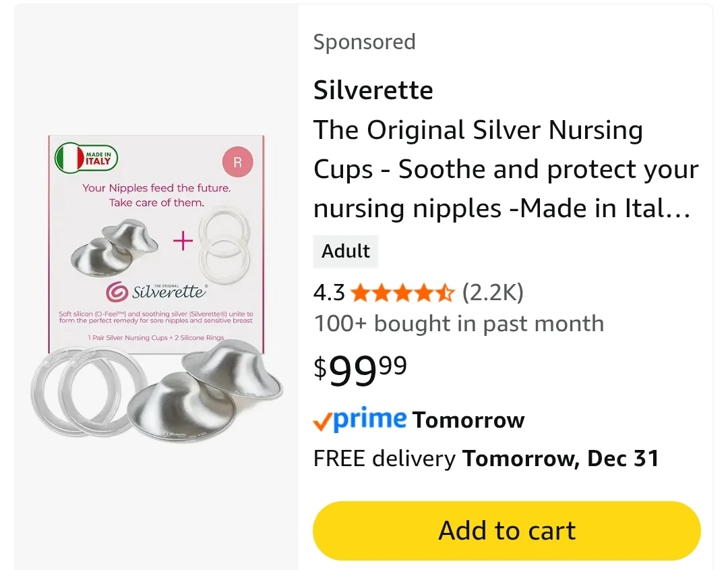This screenshot has height=570, width=728.
Task: Click the pink R circle on box
Action: pyautogui.click(x=237, y=163)
